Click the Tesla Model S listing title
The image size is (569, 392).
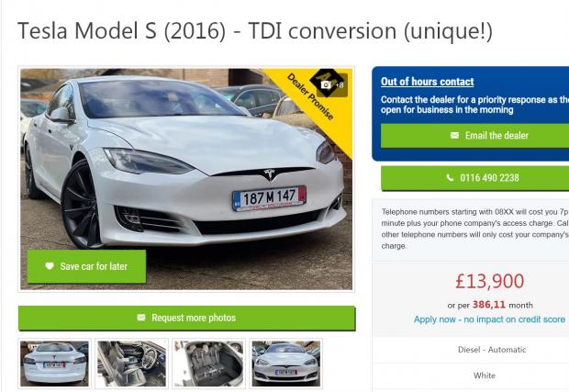[x=255, y=31]
